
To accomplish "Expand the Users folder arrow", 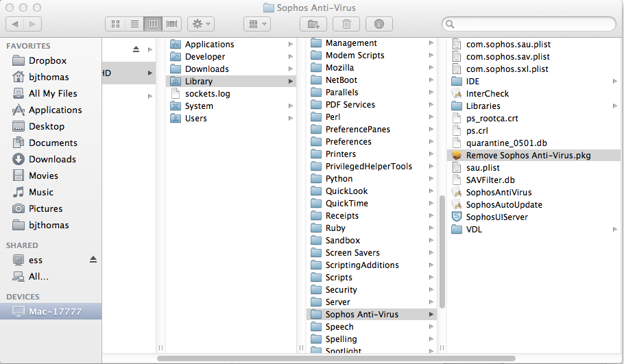I will point(291,119).
